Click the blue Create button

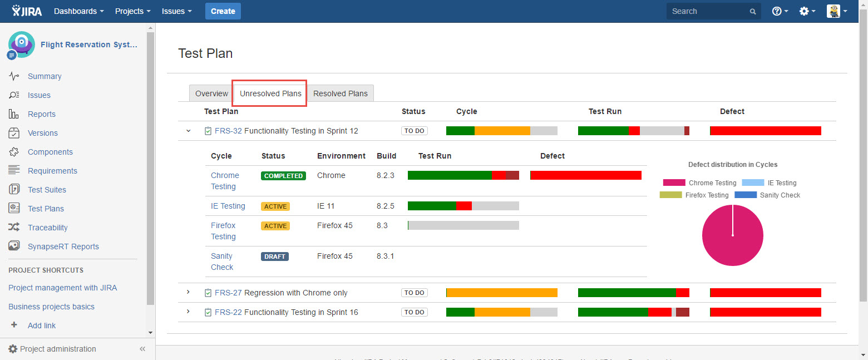(x=223, y=11)
